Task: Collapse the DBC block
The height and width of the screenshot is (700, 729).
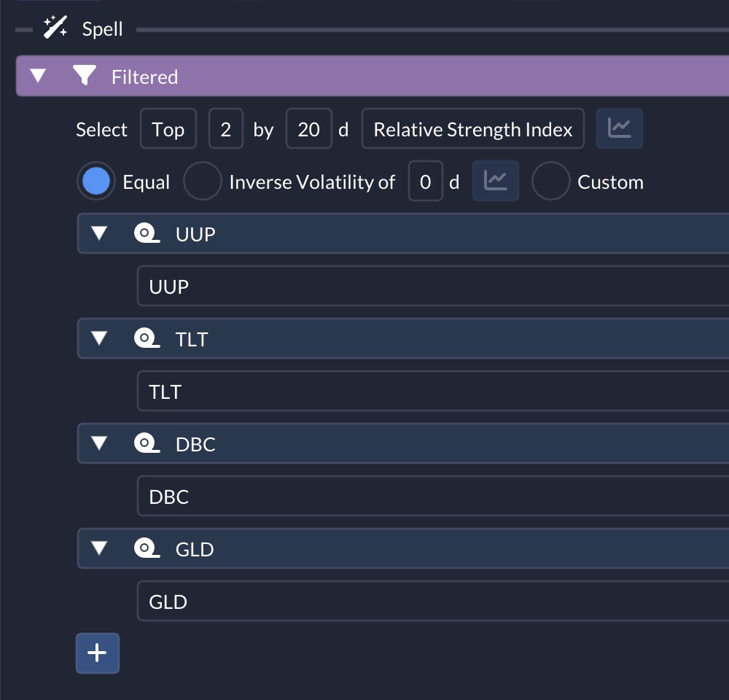Action: [99, 443]
